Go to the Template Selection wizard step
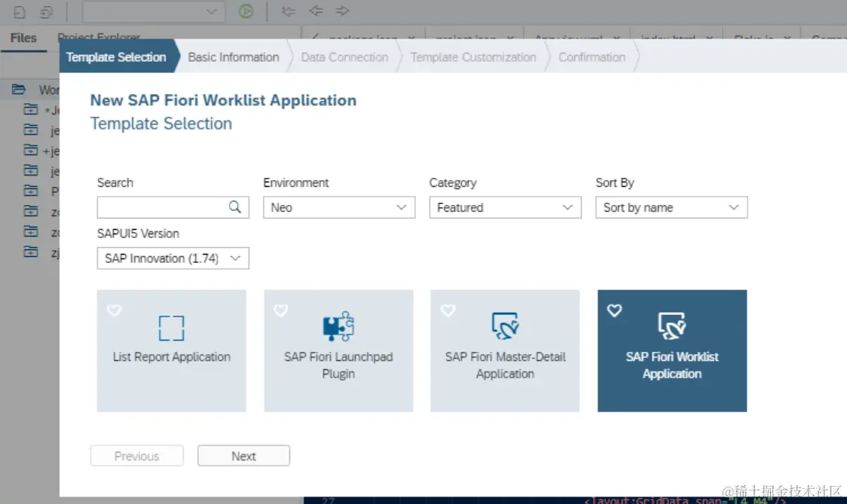This screenshot has height=504, width=847. point(116,57)
